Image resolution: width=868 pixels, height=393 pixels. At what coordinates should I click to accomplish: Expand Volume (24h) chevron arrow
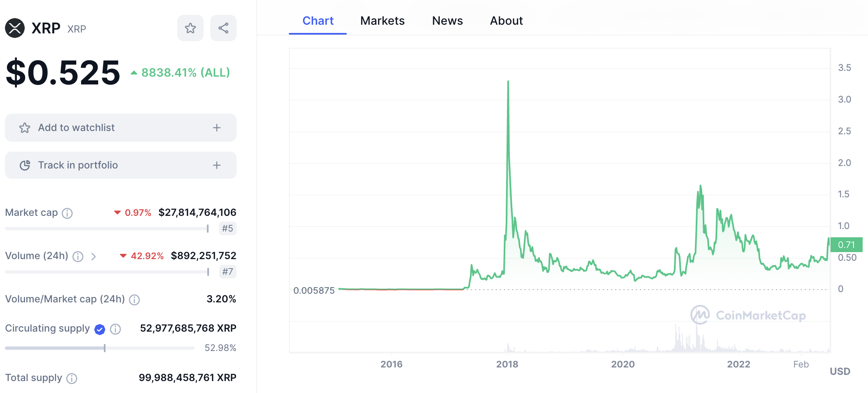pyautogui.click(x=94, y=257)
